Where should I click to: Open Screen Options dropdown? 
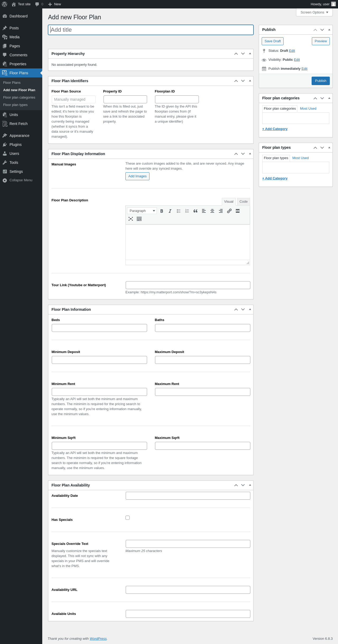pyautogui.click(x=314, y=12)
